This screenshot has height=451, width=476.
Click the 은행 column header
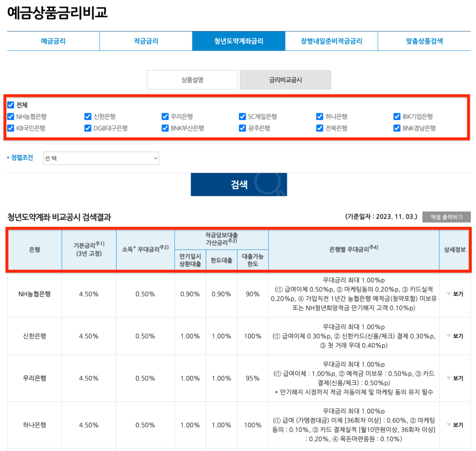(34, 250)
